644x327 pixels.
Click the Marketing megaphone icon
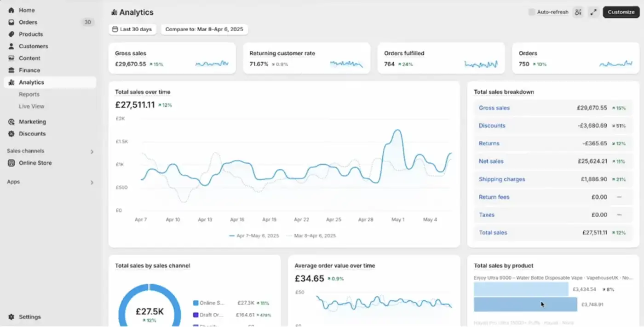12,121
